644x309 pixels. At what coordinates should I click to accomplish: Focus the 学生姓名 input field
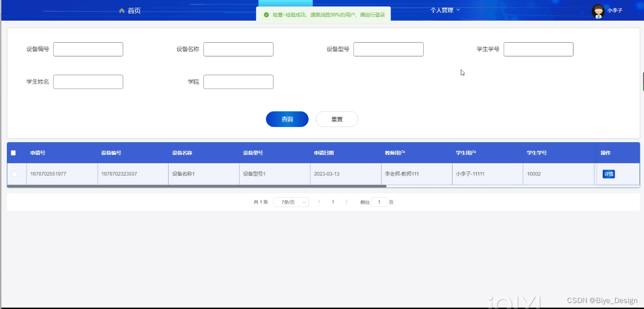88,82
